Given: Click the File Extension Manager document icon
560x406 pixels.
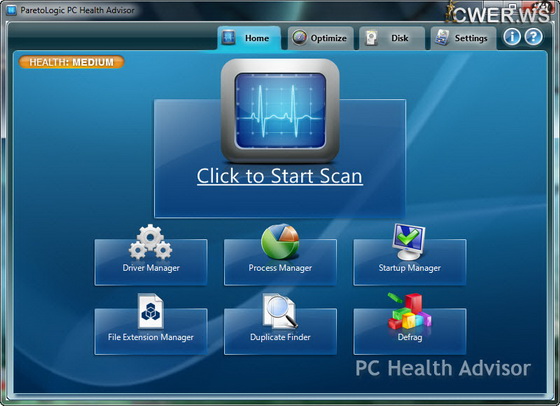Looking at the screenshot, I should 151,311.
